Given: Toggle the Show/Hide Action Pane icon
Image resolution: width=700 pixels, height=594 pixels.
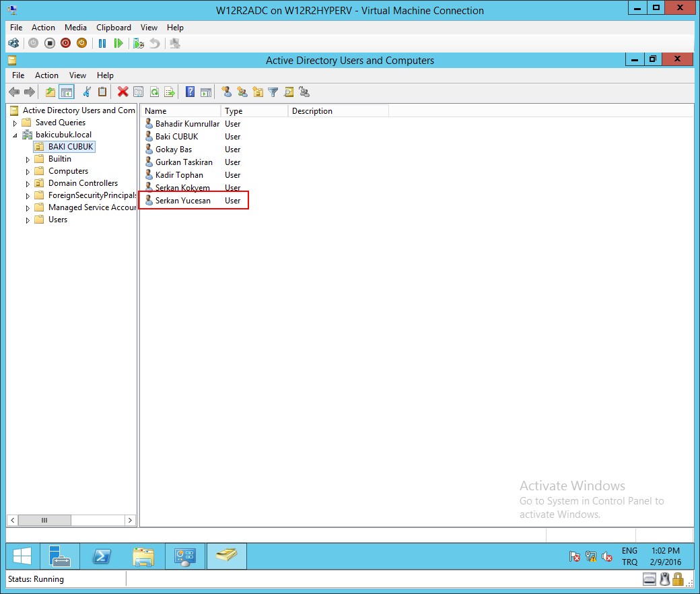Looking at the screenshot, I should pos(206,92).
